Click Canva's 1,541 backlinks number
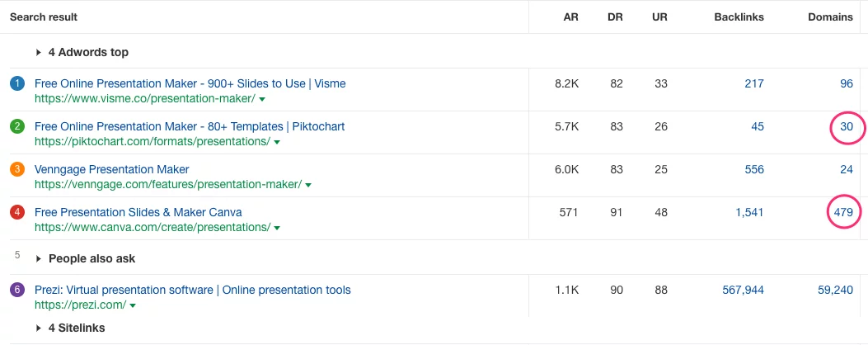868x345 pixels. click(749, 212)
